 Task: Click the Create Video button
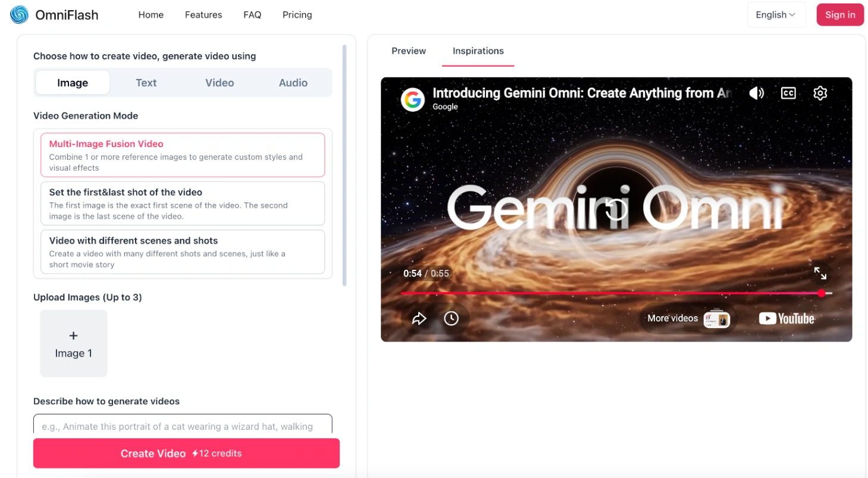186,454
